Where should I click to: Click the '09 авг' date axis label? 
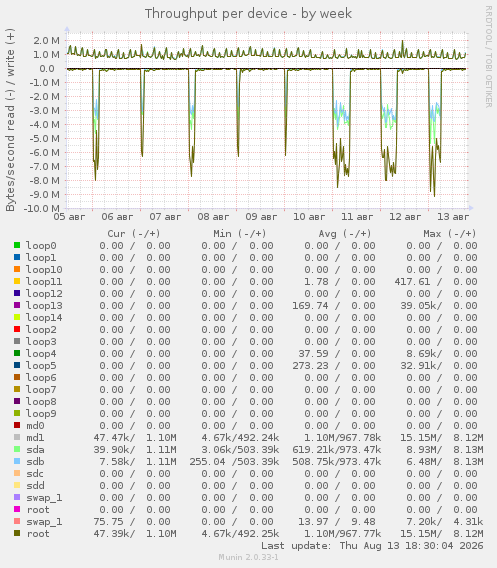pos(261,217)
